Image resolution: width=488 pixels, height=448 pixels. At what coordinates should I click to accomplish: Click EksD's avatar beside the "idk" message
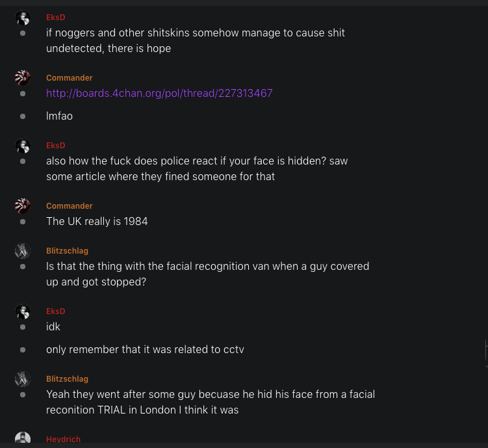coord(23,312)
